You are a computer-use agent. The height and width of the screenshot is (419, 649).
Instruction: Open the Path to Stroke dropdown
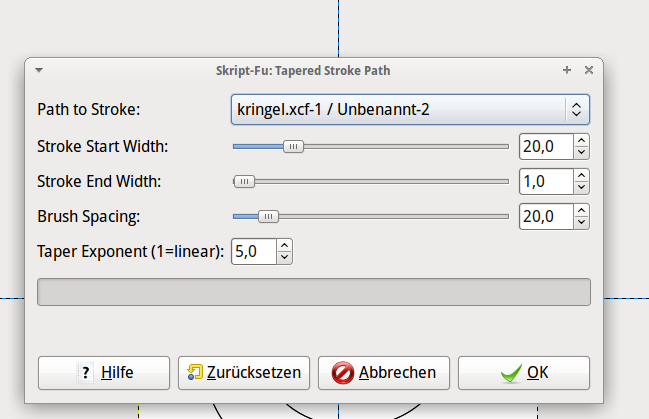coord(410,109)
